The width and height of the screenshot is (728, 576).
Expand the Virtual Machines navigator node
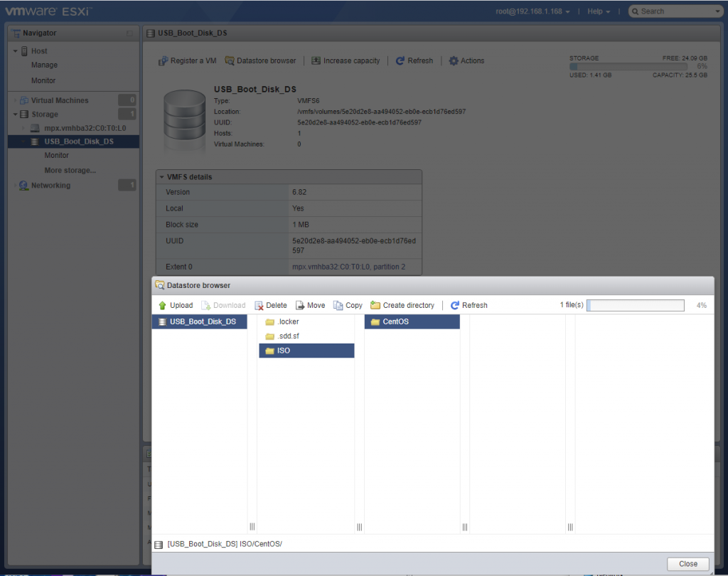(x=16, y=101)
